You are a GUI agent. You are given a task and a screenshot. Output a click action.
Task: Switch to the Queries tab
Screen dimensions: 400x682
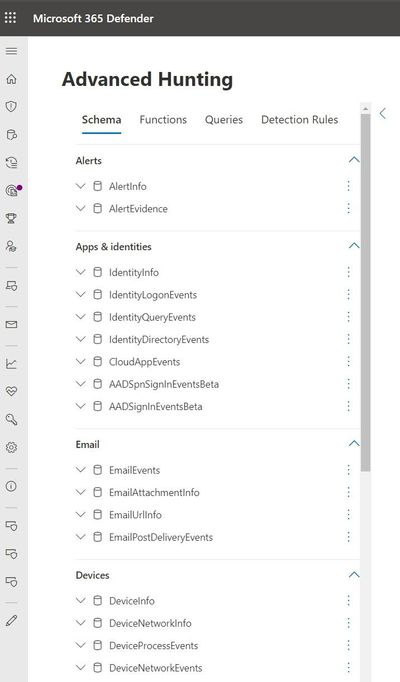(224, 120)
